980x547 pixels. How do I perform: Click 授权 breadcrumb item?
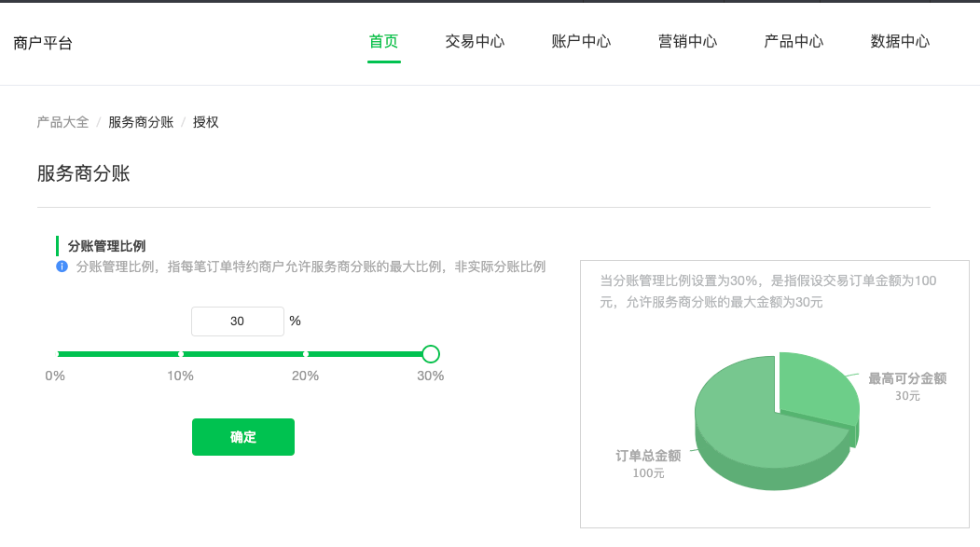(x=206, y=122)
